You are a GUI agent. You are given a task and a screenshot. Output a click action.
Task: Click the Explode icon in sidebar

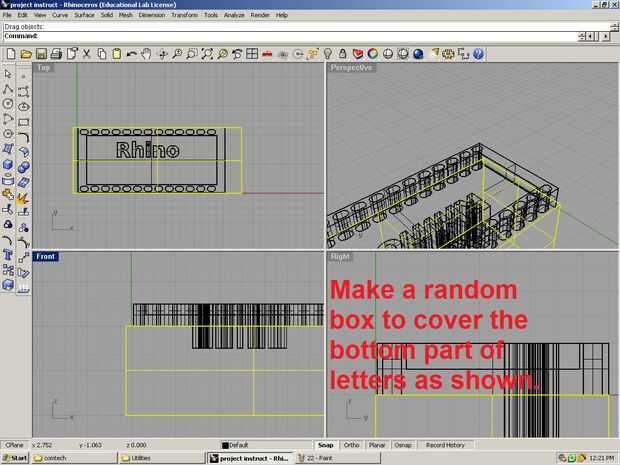point(23,198)
